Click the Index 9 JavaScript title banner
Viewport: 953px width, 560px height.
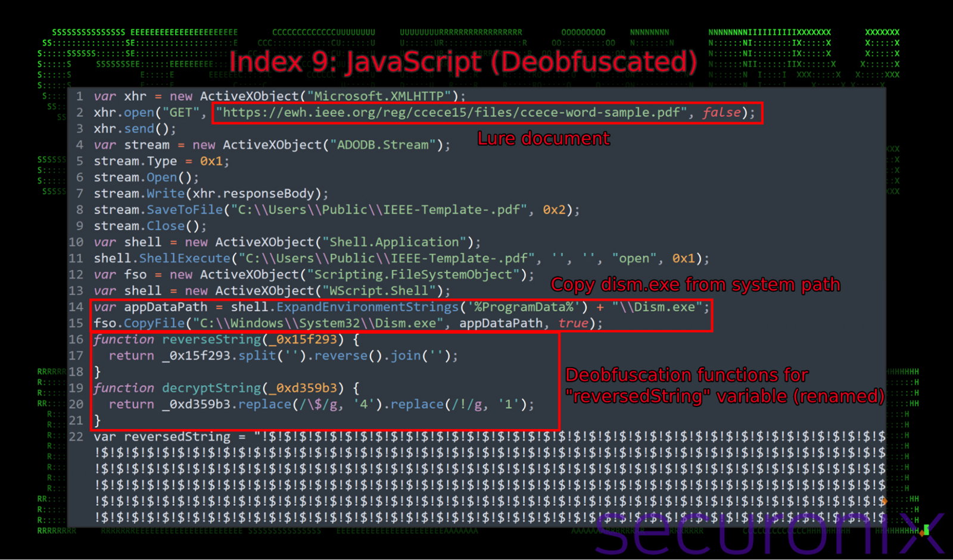coord(463,61)
